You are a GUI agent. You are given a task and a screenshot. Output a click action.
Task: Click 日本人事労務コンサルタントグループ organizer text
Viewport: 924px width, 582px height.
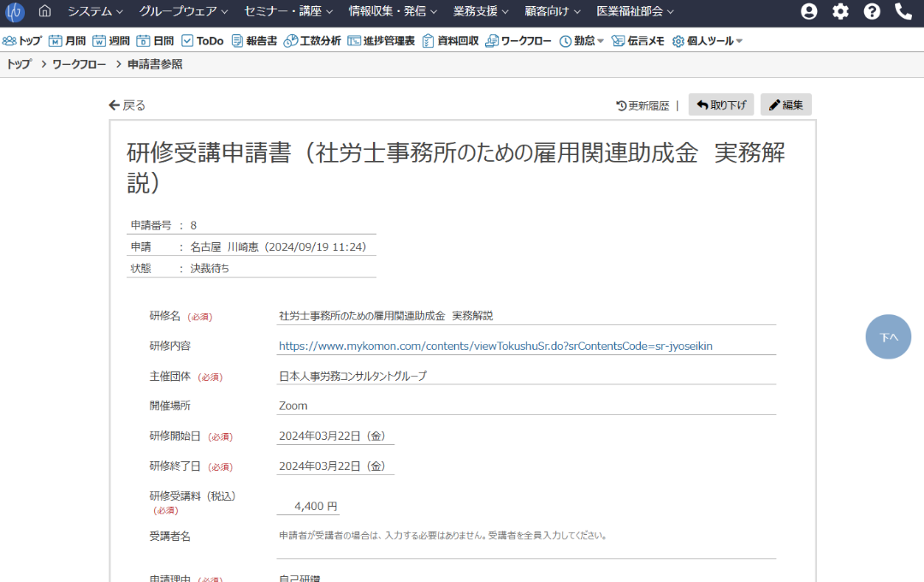coord(353,377)
